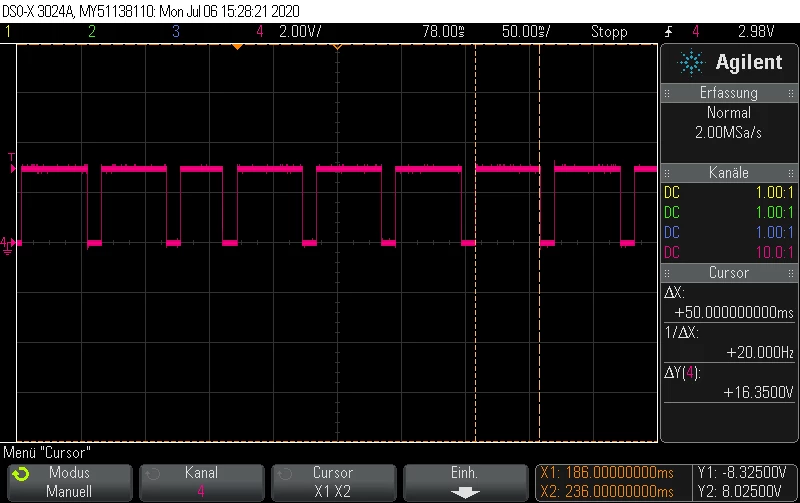The width and height of the screenshot is (800, 503).
Task: Click the down arrow under Einh.
Action: coord(465,493)
